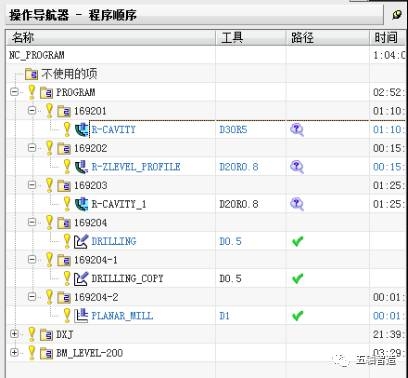Expand the BM_LEVEL-200 group

click(14, 352)
